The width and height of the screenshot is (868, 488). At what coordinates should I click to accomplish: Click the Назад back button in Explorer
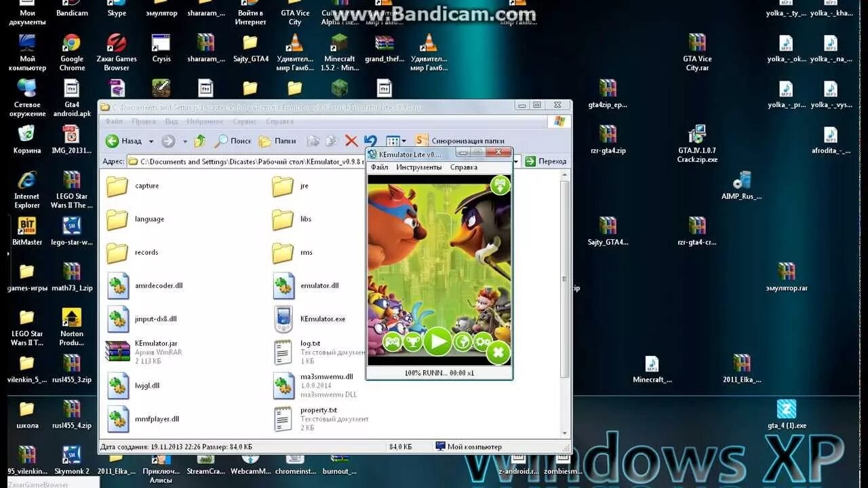(x=124, y=141)
